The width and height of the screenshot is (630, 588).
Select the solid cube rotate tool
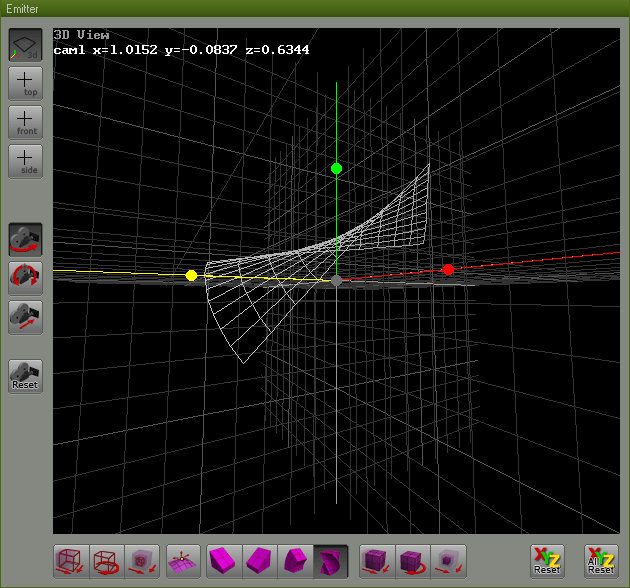(x=413, y=561)
